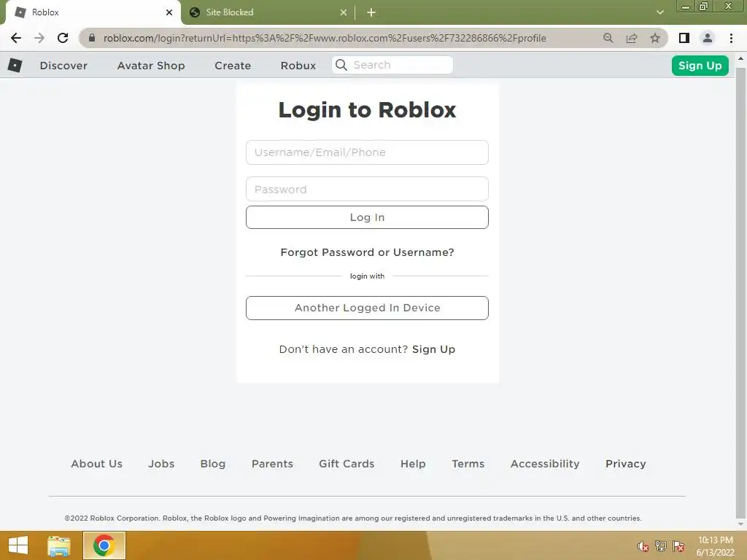
Task: Open Terms footer link
Action: pos(468,464)
